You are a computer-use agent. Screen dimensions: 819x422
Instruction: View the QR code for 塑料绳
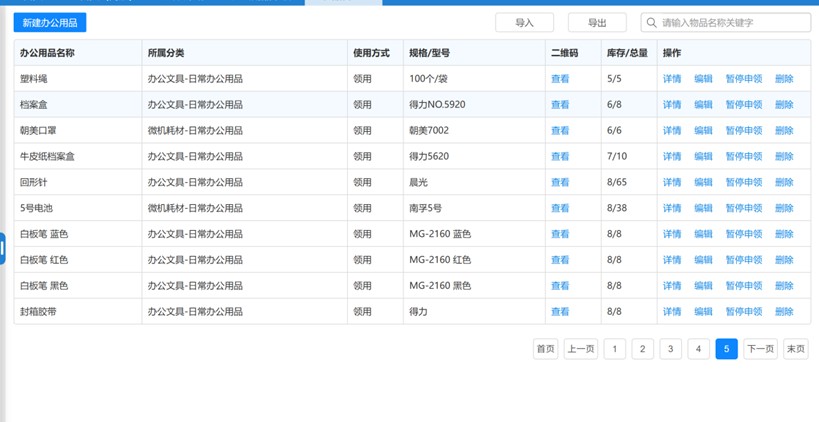click(560, 79)
